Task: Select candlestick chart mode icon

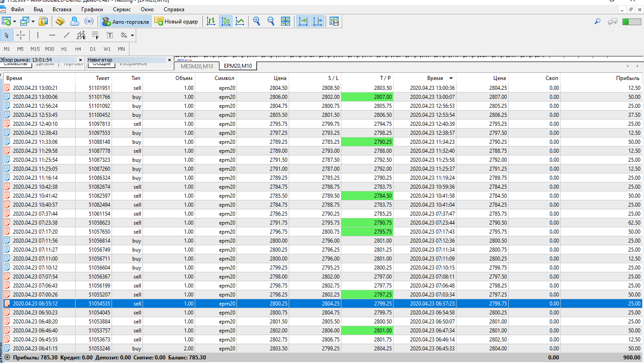Action: coord(226,21)
